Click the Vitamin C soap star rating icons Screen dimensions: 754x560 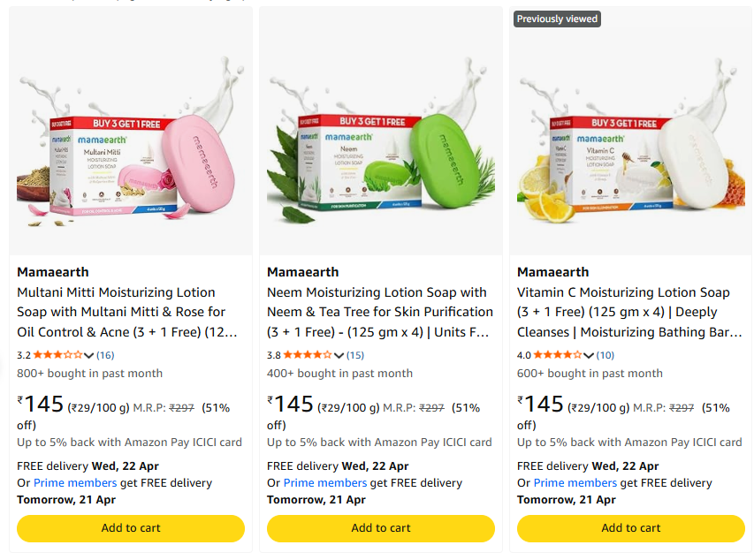(x=558, y=355)
